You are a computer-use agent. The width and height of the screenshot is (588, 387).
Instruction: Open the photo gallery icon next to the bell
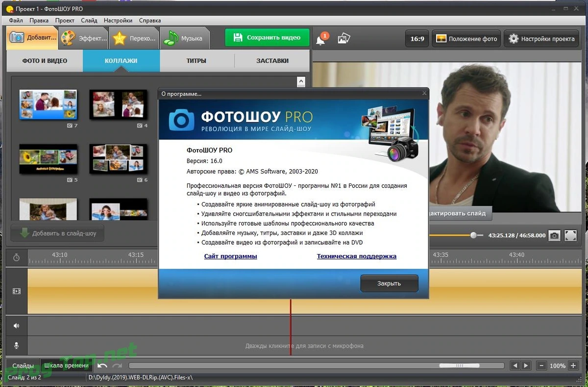tap(344, 38)
